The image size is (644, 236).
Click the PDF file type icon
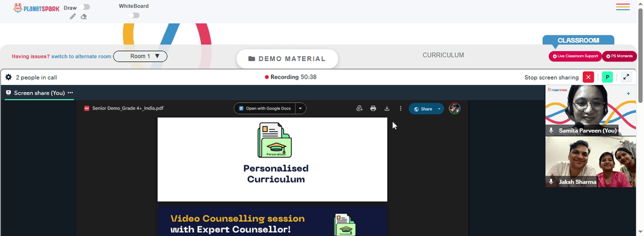pyautogui.click(x=87, y=109)
